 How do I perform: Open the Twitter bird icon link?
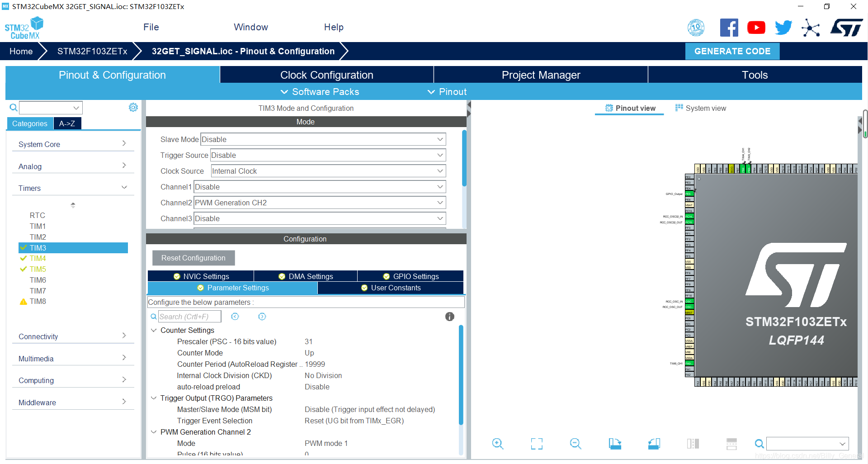point(783,28)
